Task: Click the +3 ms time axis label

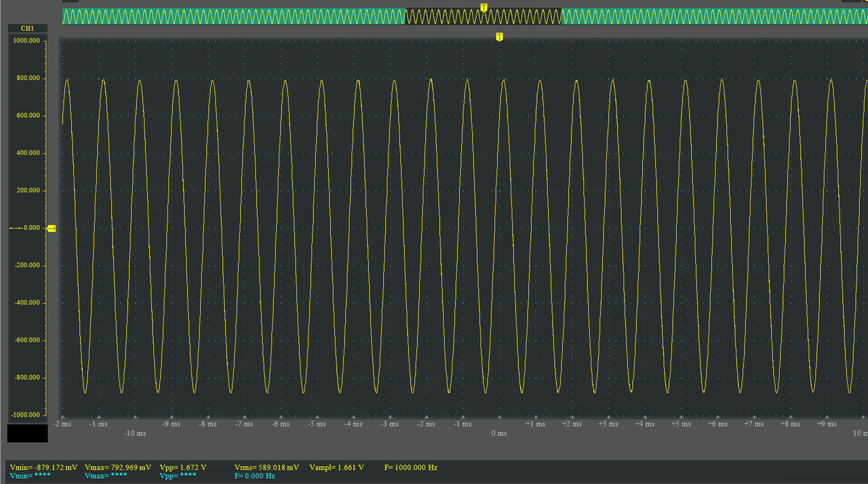Action: click(608, 424)
